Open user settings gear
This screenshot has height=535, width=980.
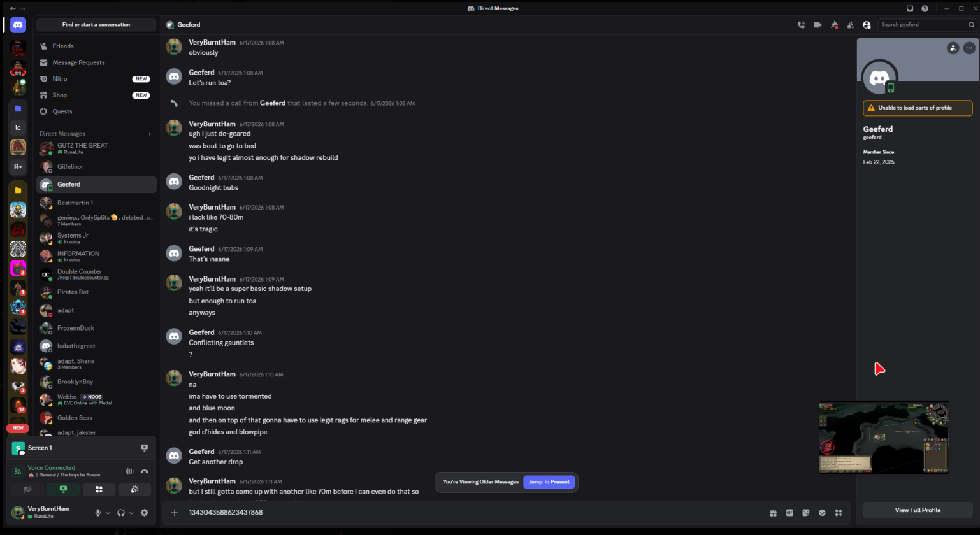click(145, 513)
